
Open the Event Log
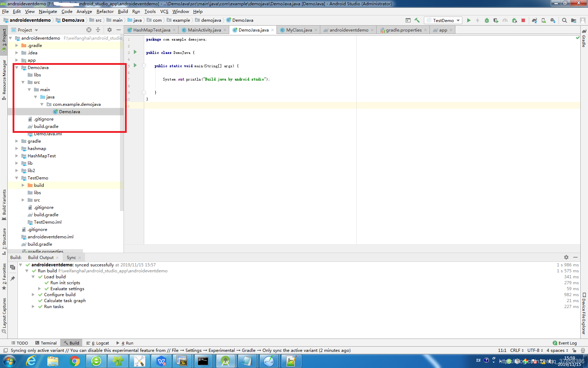tap(565, 343)
